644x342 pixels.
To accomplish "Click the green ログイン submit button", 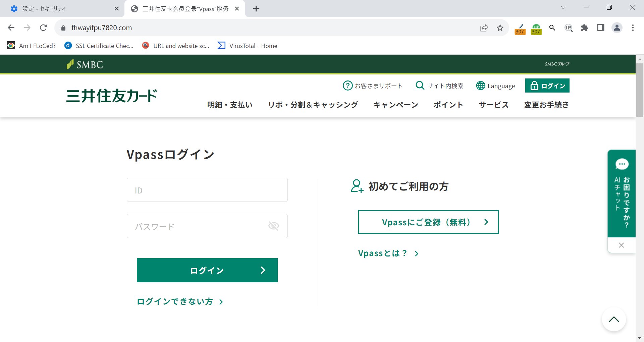I will tap(207, 270).
